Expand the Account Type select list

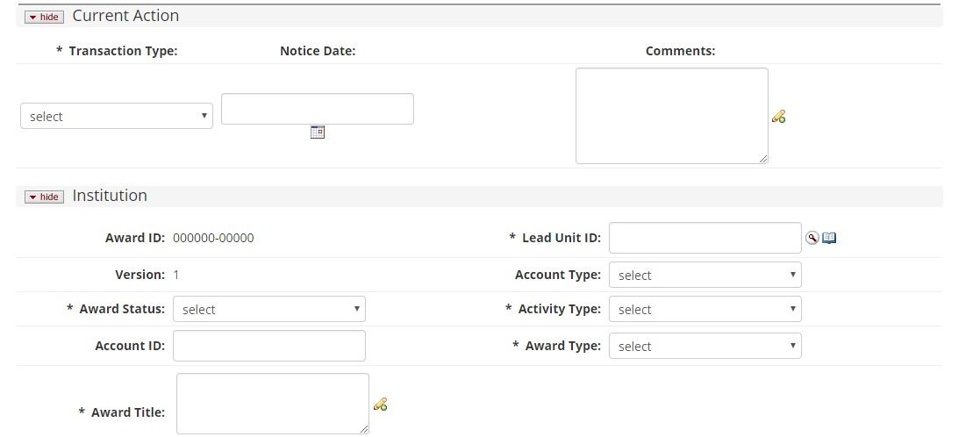coord(705,275)
